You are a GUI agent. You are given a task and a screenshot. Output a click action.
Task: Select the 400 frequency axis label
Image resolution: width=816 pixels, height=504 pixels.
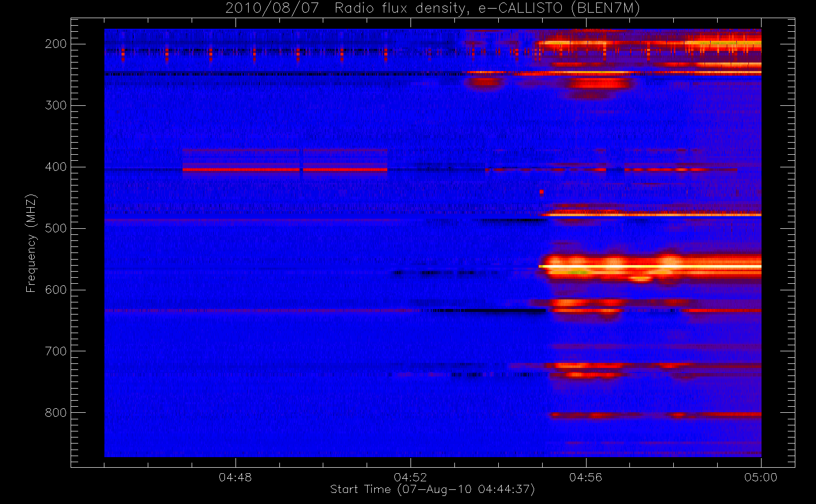coord(55,167)
